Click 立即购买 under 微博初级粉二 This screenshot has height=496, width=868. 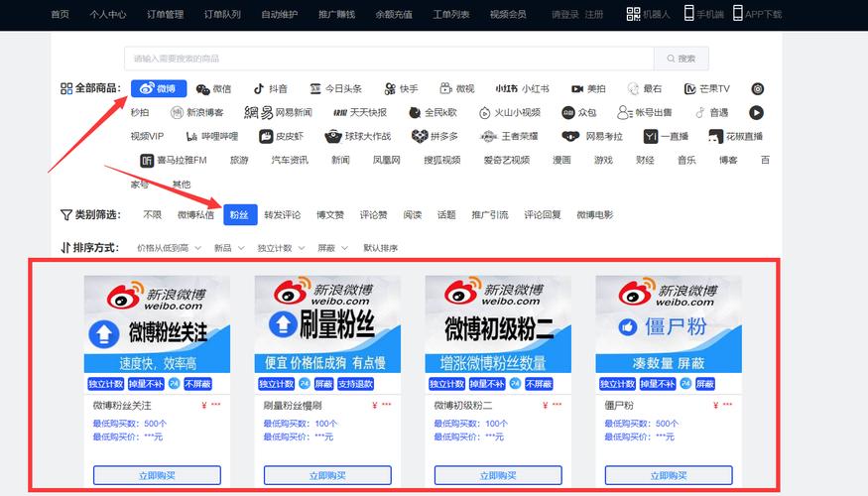498,475
